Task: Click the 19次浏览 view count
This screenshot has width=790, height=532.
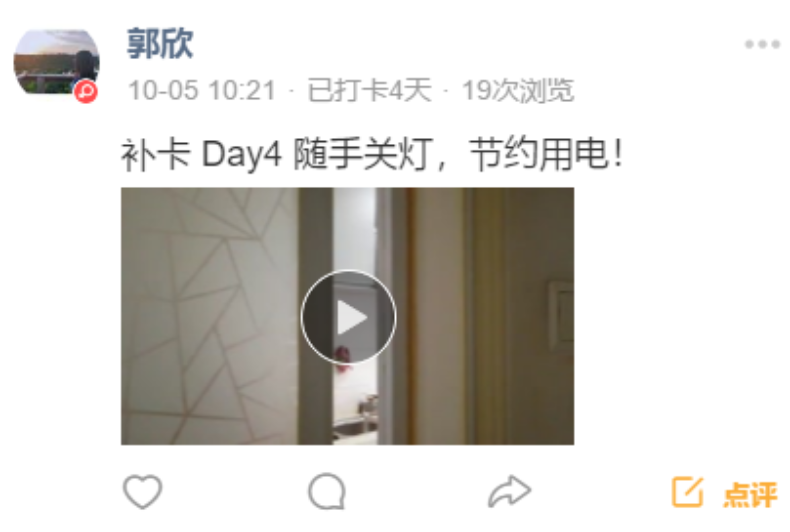Action: 518,91
